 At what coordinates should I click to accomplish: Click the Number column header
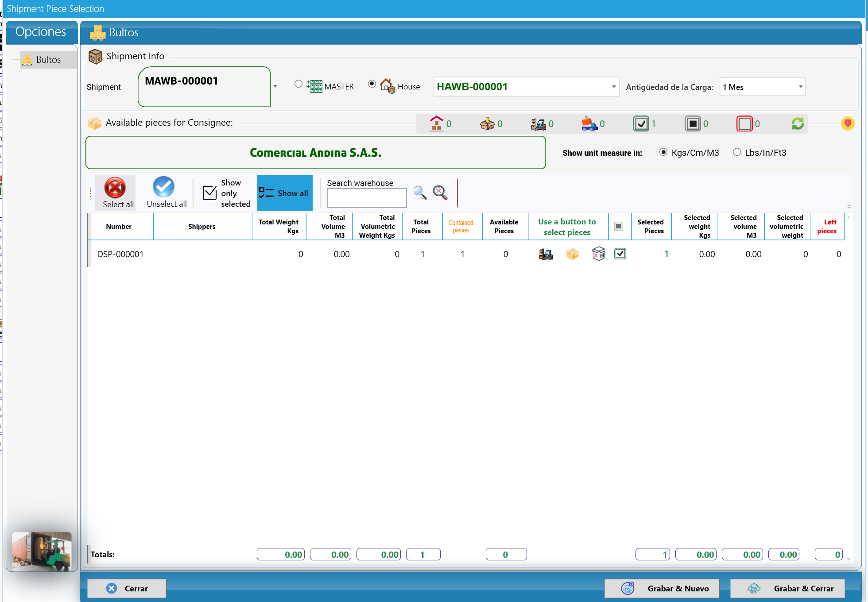click(119, 226)
